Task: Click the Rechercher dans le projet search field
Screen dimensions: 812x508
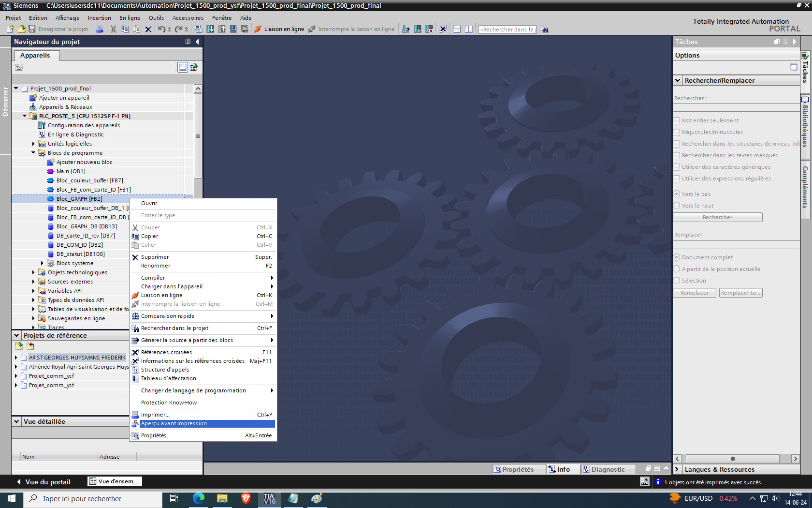Action: (507, 30)
